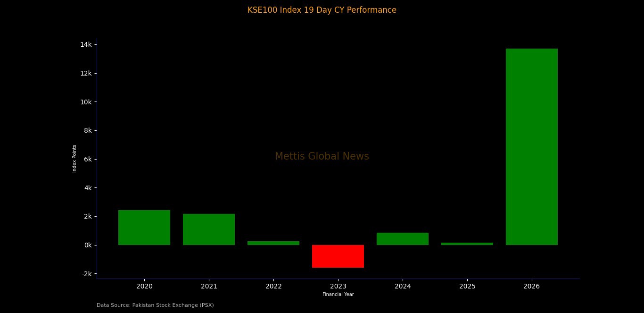This screenshot has height=313, width=644.
Task: Click the -2k y-axis tick label
Action: coord(88,274)
